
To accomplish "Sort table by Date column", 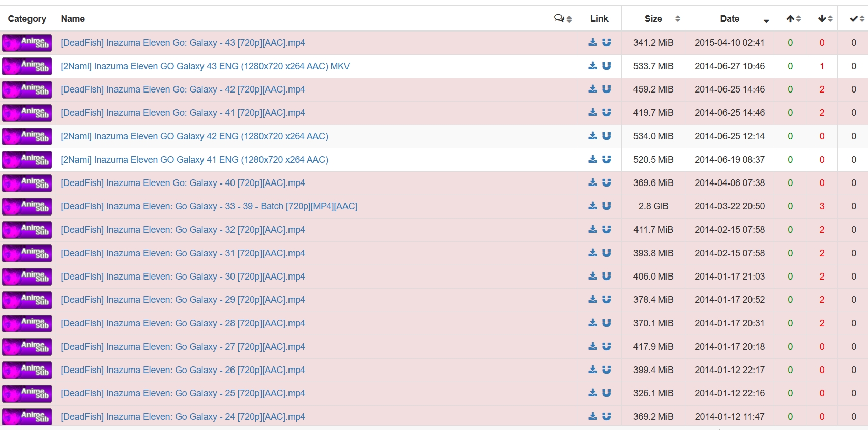I will 730,19.
